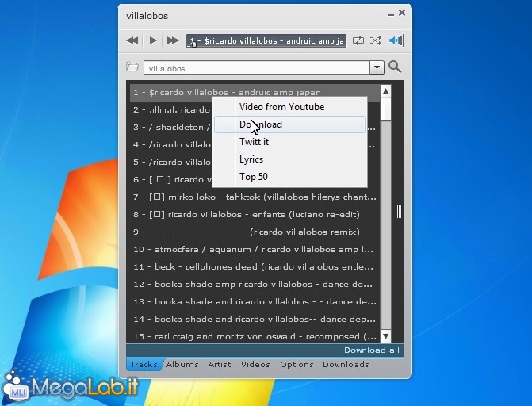This screenshot has height=406, width=532.
Task: Toggle shuffle mode icon
Action: [x=376, y=40]
